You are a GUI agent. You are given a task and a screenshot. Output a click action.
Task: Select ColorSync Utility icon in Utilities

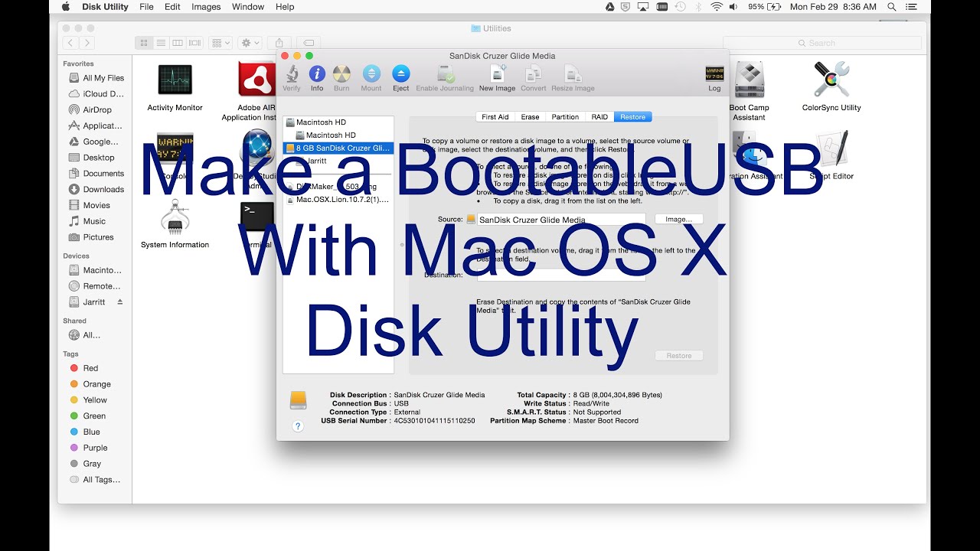(831, 80)
